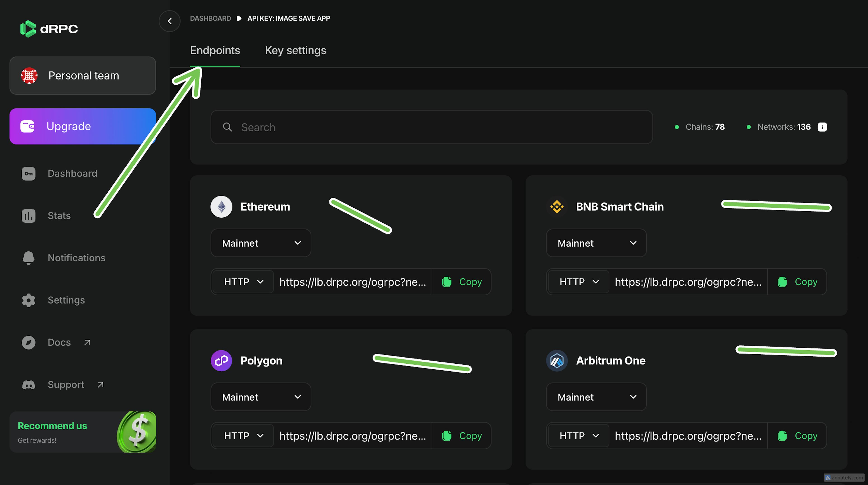Click the Arbitrum One logo
868x485 pixels.
click(x=557, y=360)
